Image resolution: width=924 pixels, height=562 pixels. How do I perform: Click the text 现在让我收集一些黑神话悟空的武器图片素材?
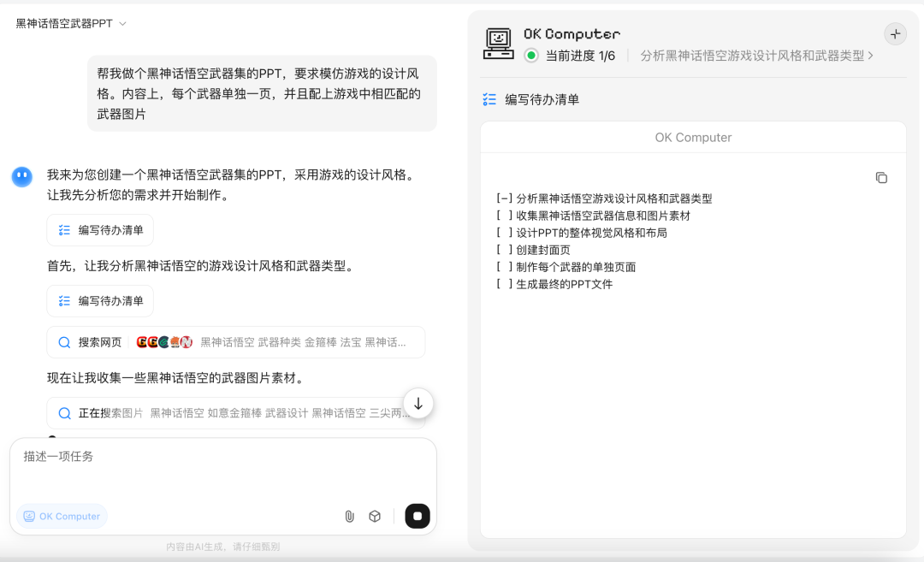pos(177,377)
